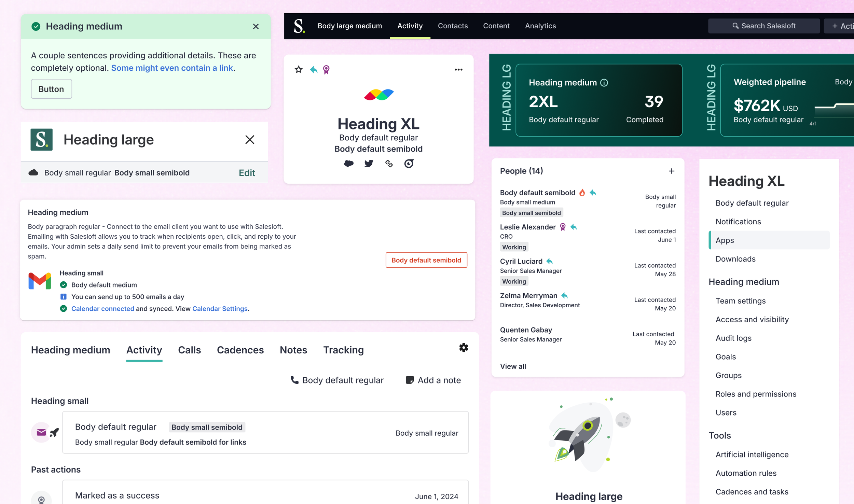Click the info icon next to Heading medium

(604, 83)
